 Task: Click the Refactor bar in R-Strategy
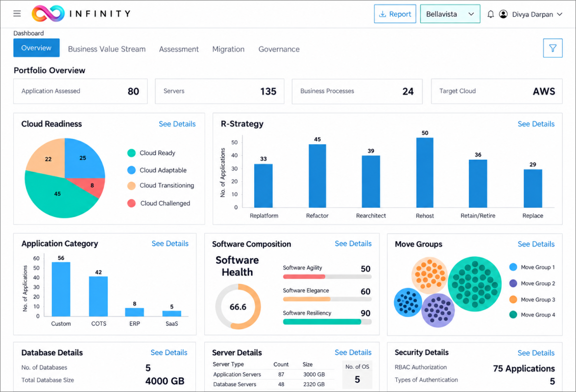[x=317, y=176]
